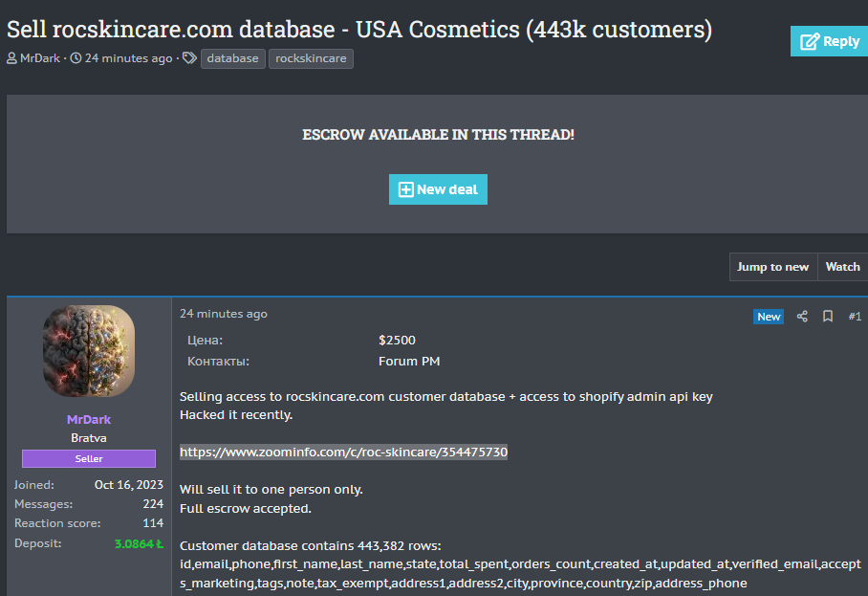
Task: Share post using the share icon
Action: click(x=802, y=317)
